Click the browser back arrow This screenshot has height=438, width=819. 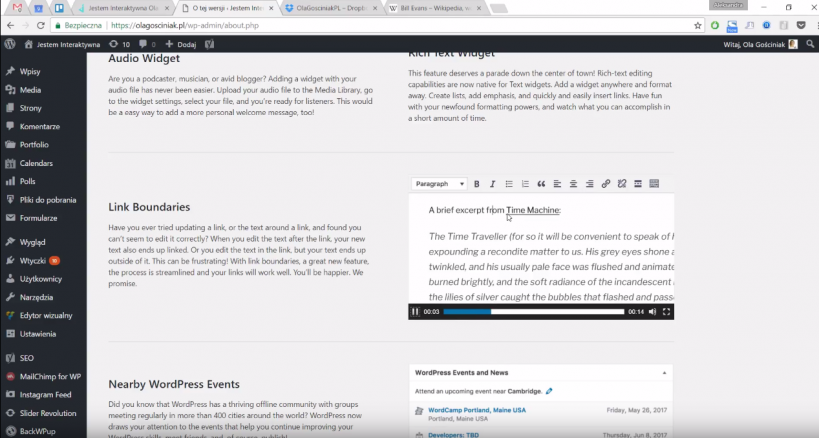[10, 25]
